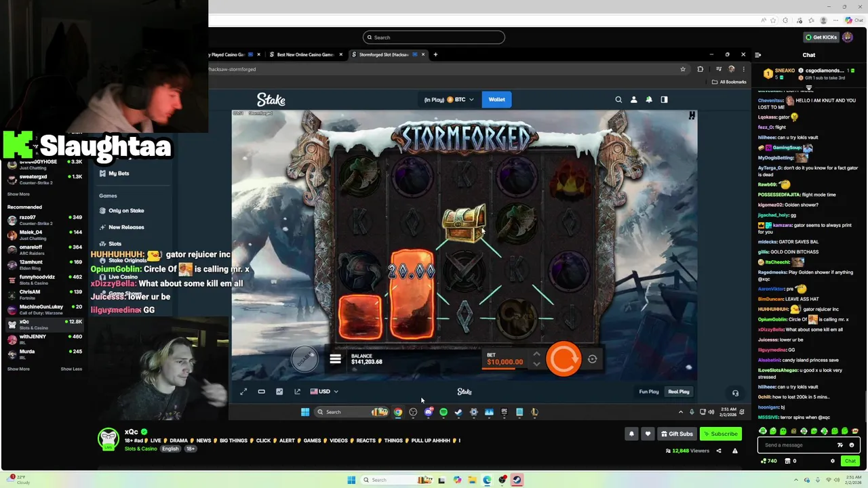Click the Kick search field
This screenshot has width=868, height=488.
[434, 37]
